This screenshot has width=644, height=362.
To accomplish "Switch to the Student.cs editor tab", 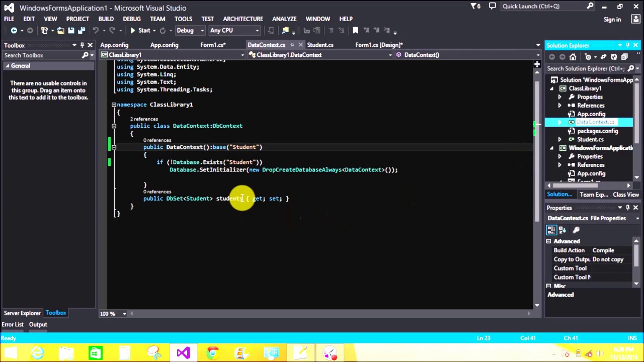I will click(320, 45).
